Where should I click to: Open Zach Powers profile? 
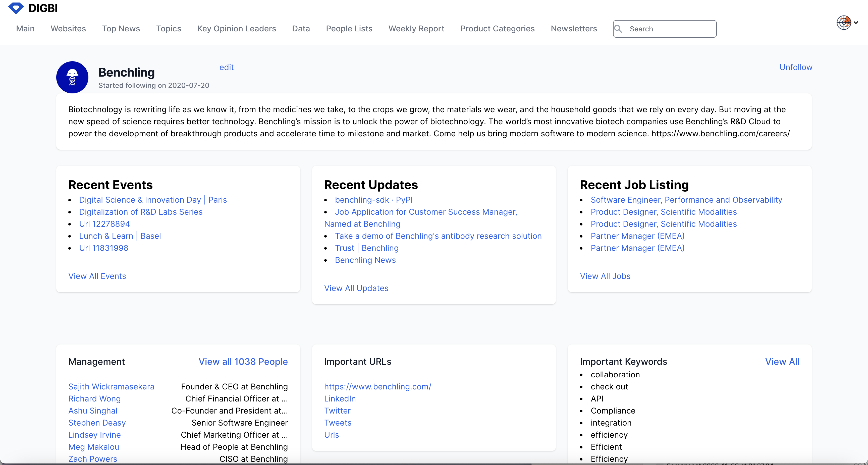coord(93,459)
